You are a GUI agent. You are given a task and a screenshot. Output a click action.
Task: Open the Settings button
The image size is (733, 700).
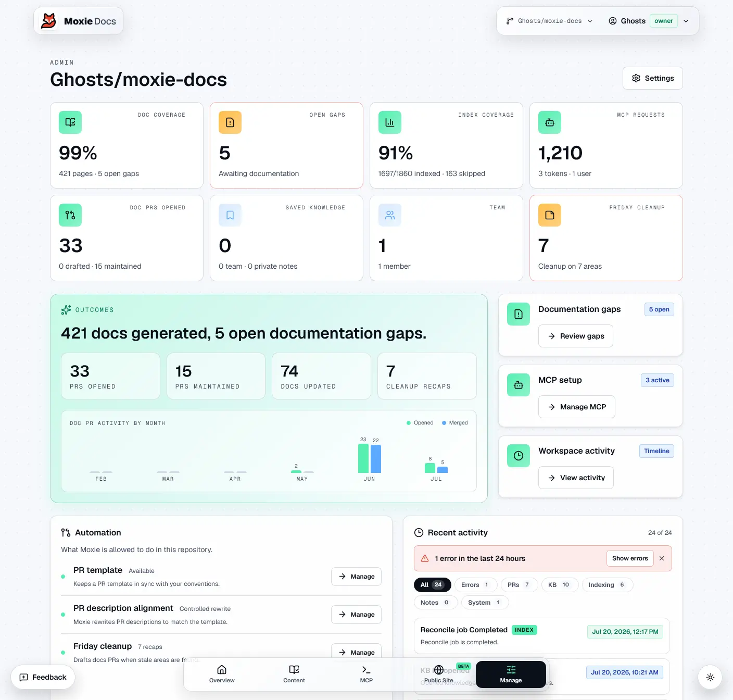(x=653, y=78)
